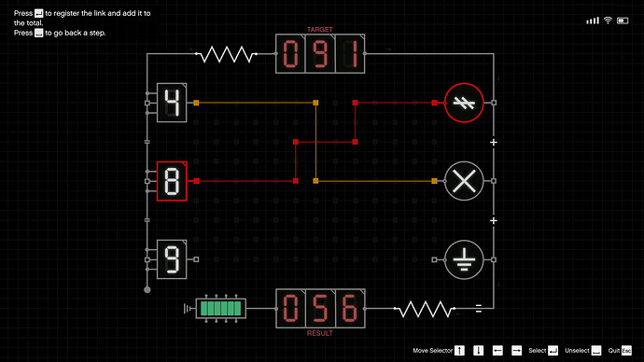The image size is (644, 362).
Task: Click the ground symbol node
Action: (x=464, y=259)
